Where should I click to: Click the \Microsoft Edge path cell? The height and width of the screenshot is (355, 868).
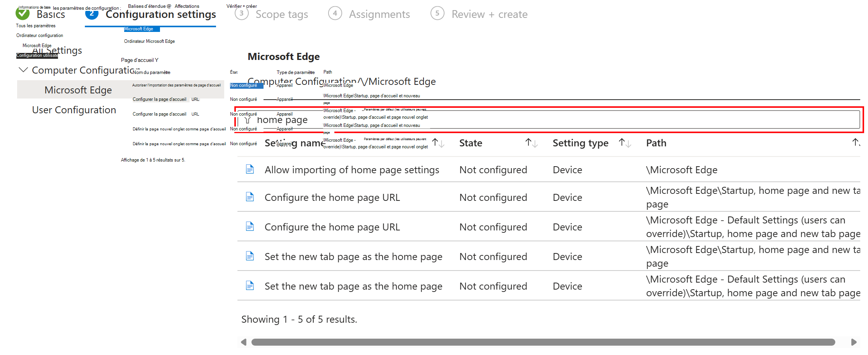(x=682, y=170)
